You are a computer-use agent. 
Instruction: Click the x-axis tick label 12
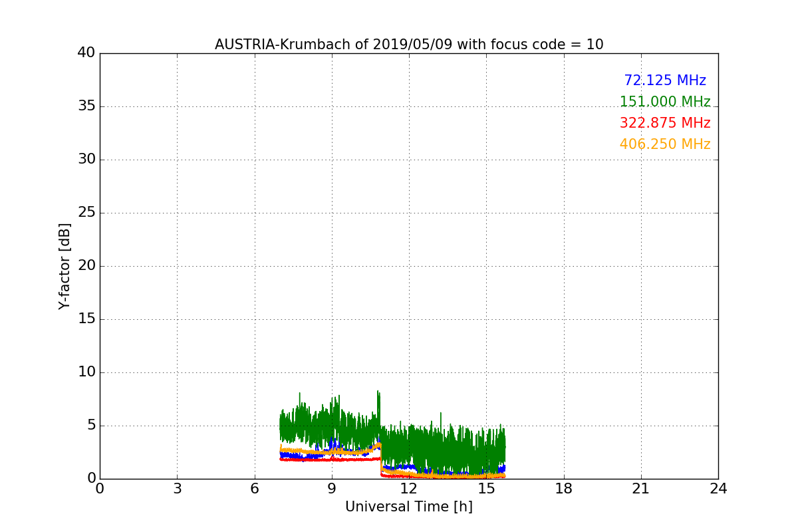[x=409, y=489]
